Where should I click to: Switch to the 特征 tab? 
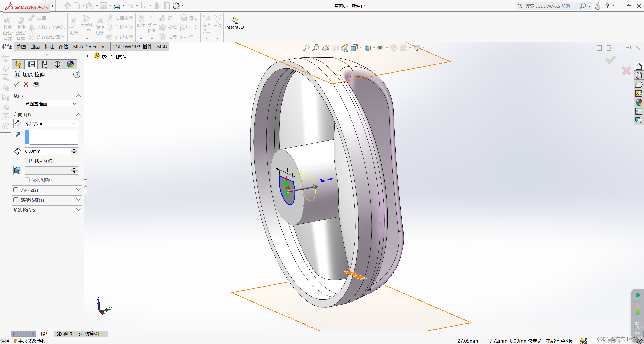(7, 47)
